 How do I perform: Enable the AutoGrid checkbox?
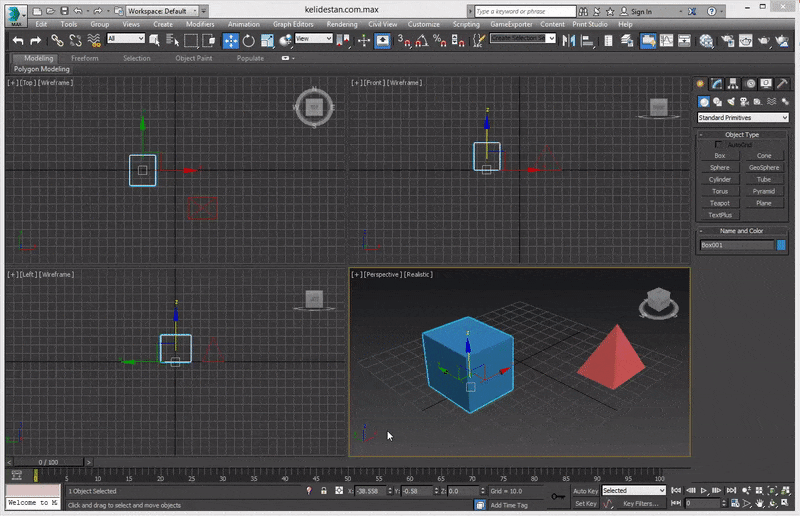coord(718,145)
